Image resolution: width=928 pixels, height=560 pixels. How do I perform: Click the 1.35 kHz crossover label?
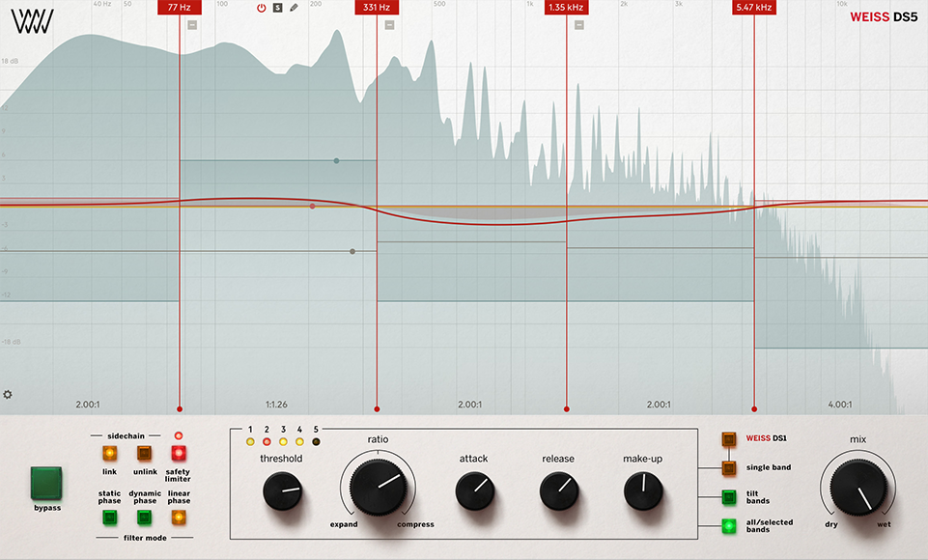pos(567,7)
